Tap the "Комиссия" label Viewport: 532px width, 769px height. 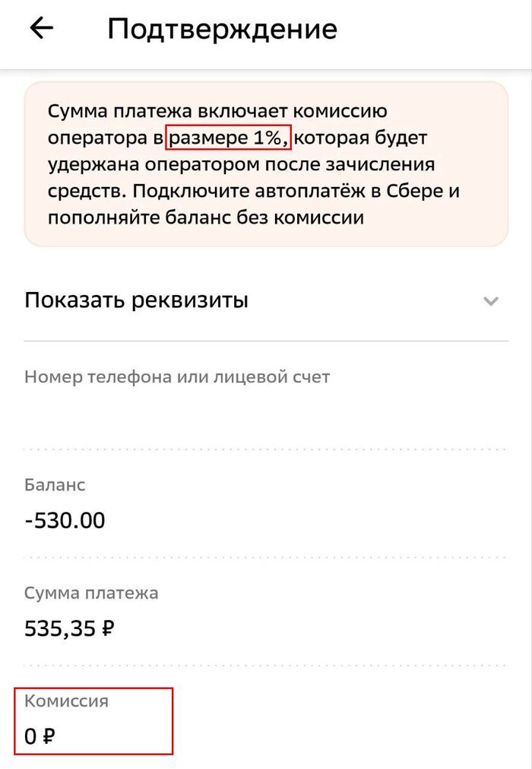[66, 701]
